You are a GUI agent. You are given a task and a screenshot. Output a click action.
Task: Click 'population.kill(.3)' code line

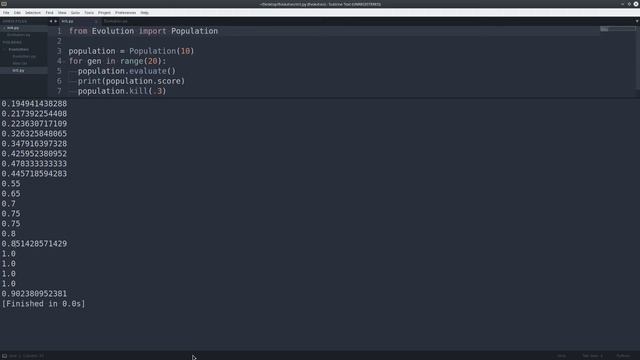[x=122, y=91]
